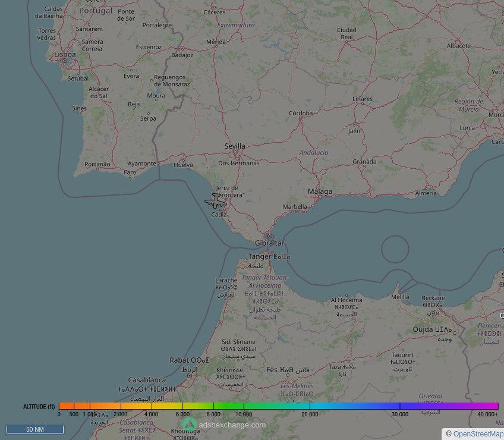Image resolution: width=504 pixels, height=440 pixels.
Task: Click the Torres Vedras label
Action: tap(48, 34)
